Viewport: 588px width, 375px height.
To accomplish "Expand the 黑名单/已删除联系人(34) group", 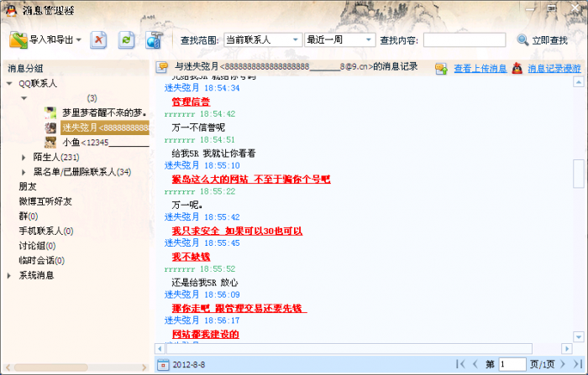I will [x=24, y=172].
